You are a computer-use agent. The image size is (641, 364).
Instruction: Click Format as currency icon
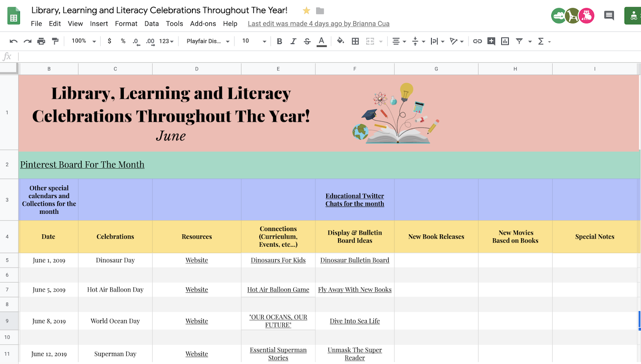tap(110, 41)
